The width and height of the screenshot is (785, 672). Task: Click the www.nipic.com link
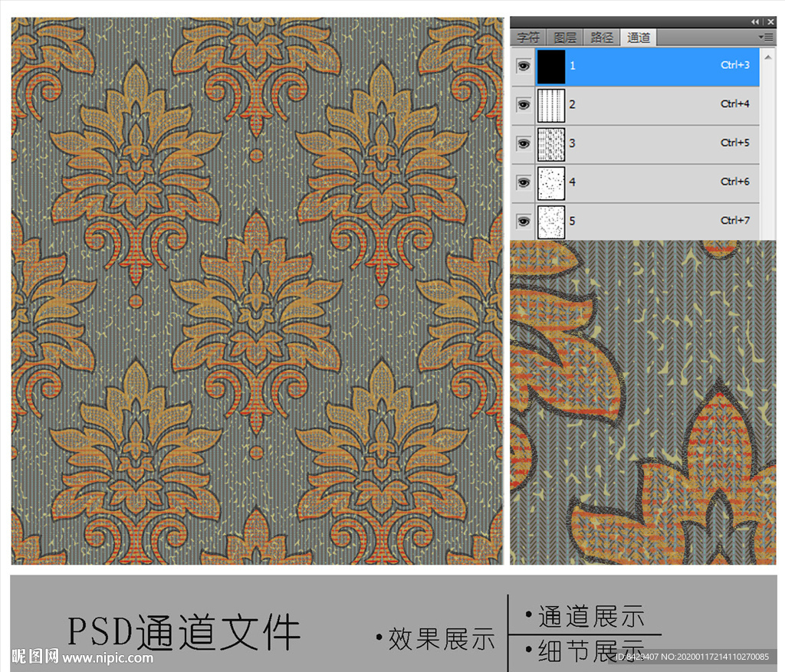tap(107, 657)
